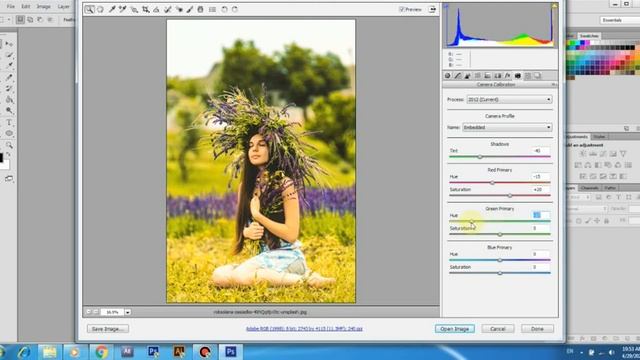Screen dimensions: 640x360
Task: Select the Color Sampler tool
Action: point(123,9)
